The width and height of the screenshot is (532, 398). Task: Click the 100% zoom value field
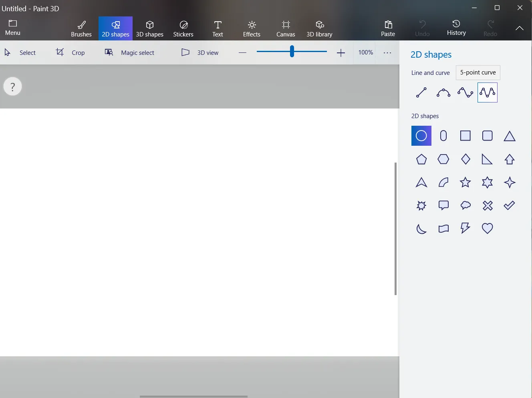click(x=365, y=52)
